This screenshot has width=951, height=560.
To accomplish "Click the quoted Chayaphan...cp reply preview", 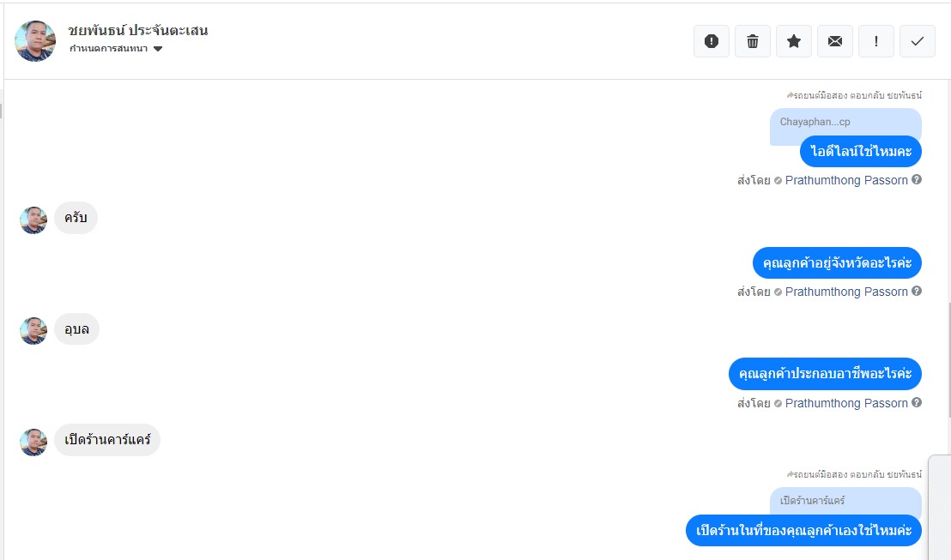I will [x=845, y=123].
